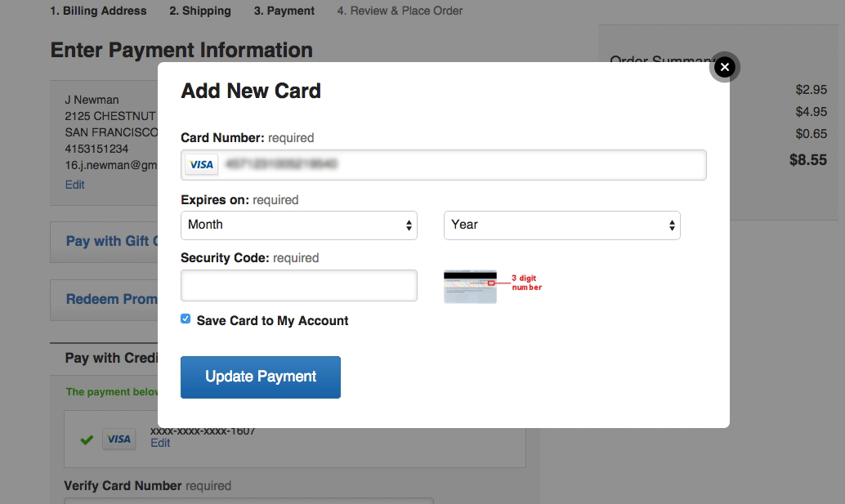Click into the Security Code field
This screenshot has width=845, height=504.
[298, 286]
